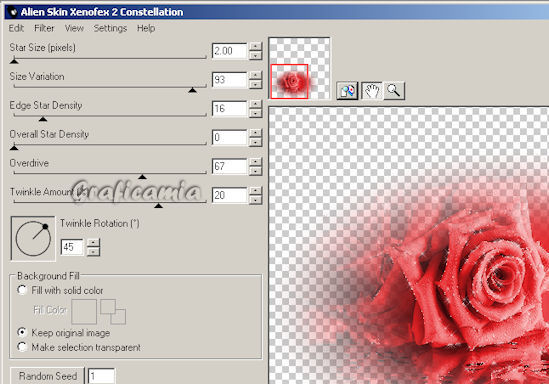549x384 pixels.
Task: Increase Twinkle Amount with up arrow
Action: coord(256,190)
